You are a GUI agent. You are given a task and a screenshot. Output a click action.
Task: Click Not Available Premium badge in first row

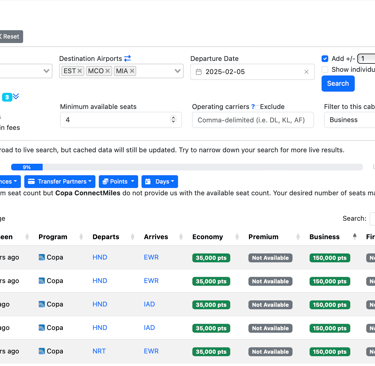click(270, 258)
